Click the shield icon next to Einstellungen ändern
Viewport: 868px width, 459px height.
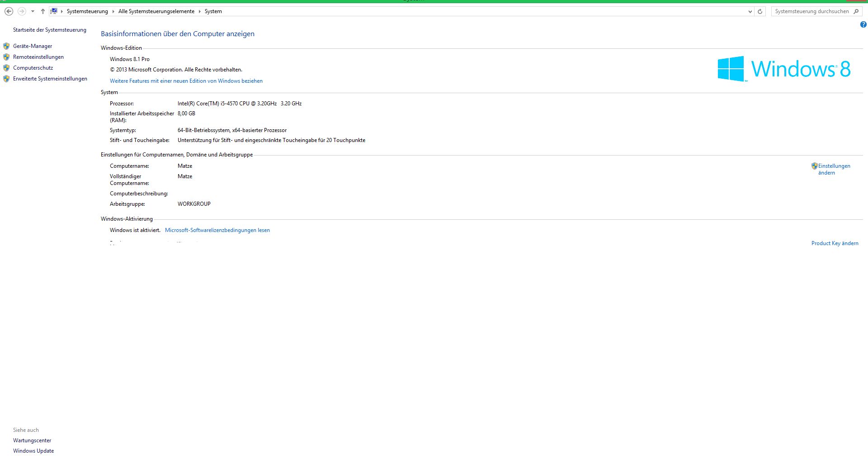814,166
